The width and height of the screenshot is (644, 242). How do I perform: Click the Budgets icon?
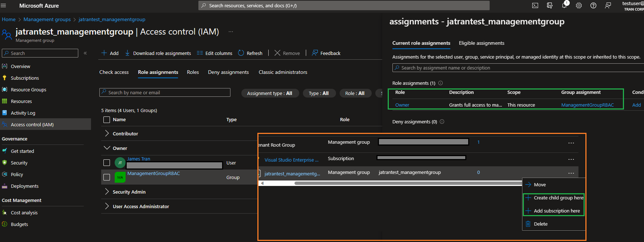click(5, 224)
